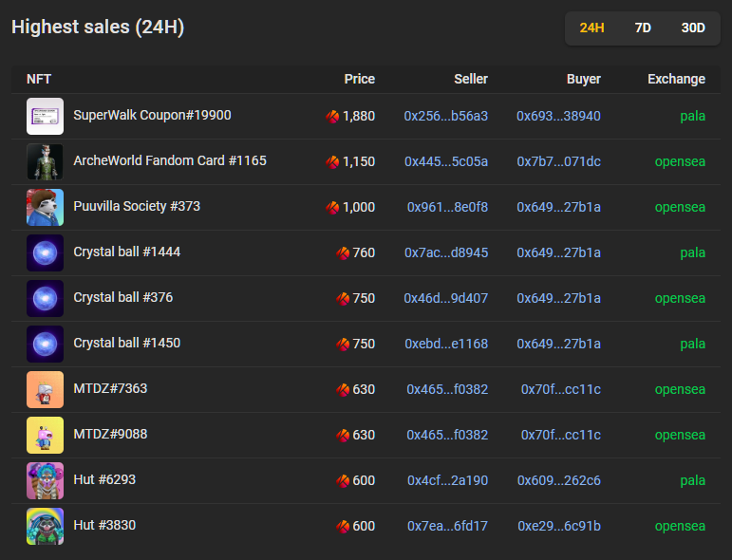
Task: Click Klay icon in Crystal ball #1450 row
Action: point(343,344)
